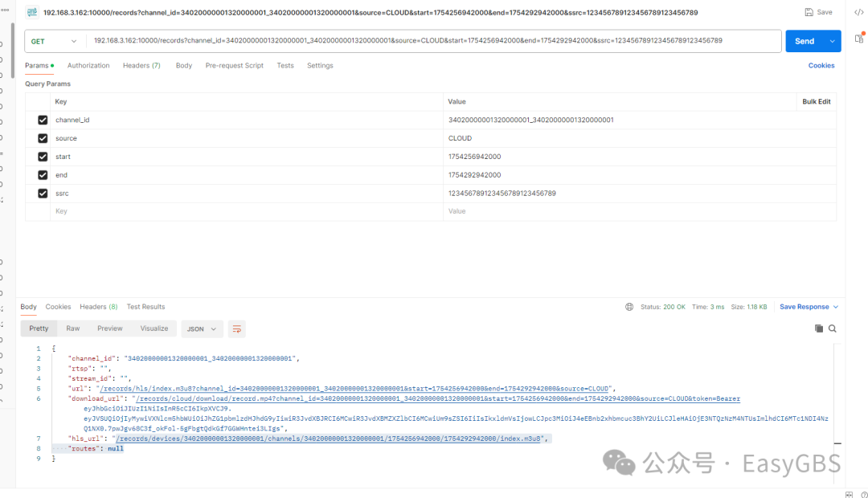This screenshot has width=868, height=498.
Task: Click the source value CLOUD
Action: click(460, 138)
